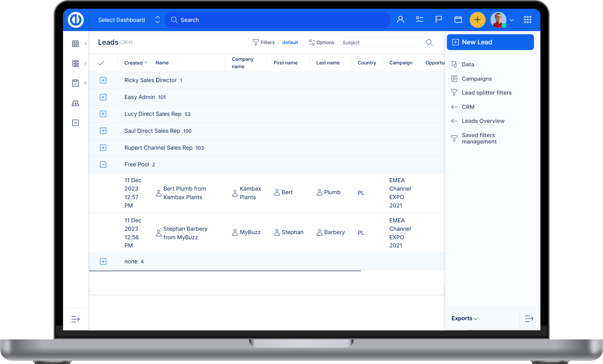Screen dimensions: 603x364
Task: Expand the Easy Admin group
Action: coord(103,97)
